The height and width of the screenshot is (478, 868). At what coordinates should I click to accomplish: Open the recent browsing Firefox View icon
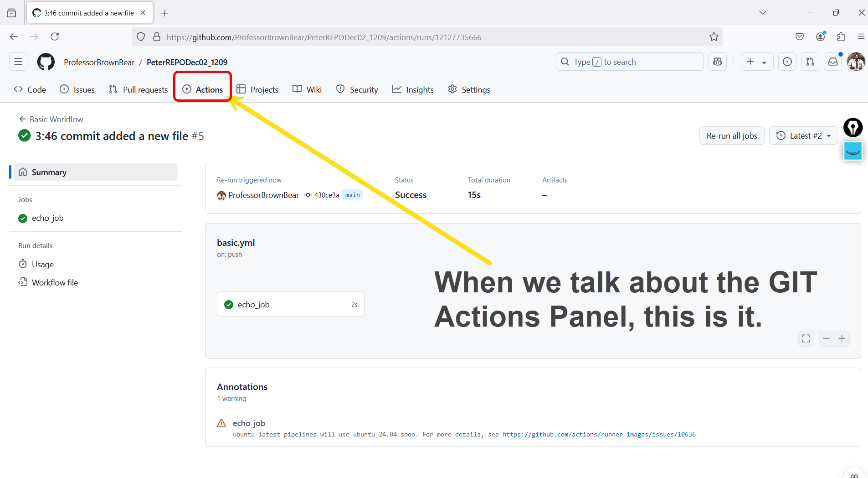11,13
